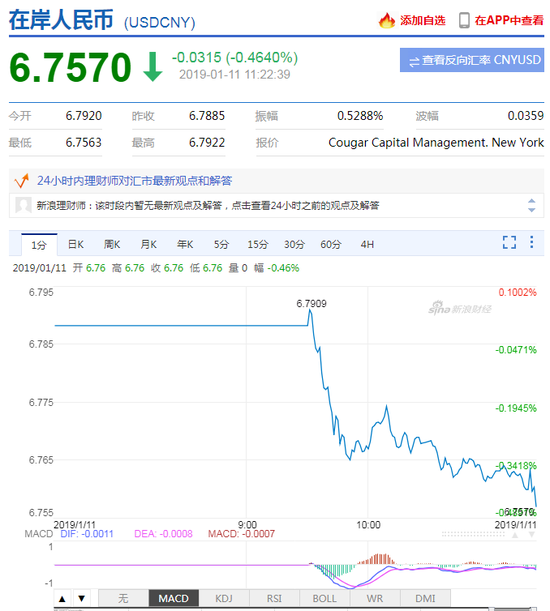Click the up arrow in the advisor ticker
Image resolution: width=550 pixels, height=611 pixels.
click(531, 201)
